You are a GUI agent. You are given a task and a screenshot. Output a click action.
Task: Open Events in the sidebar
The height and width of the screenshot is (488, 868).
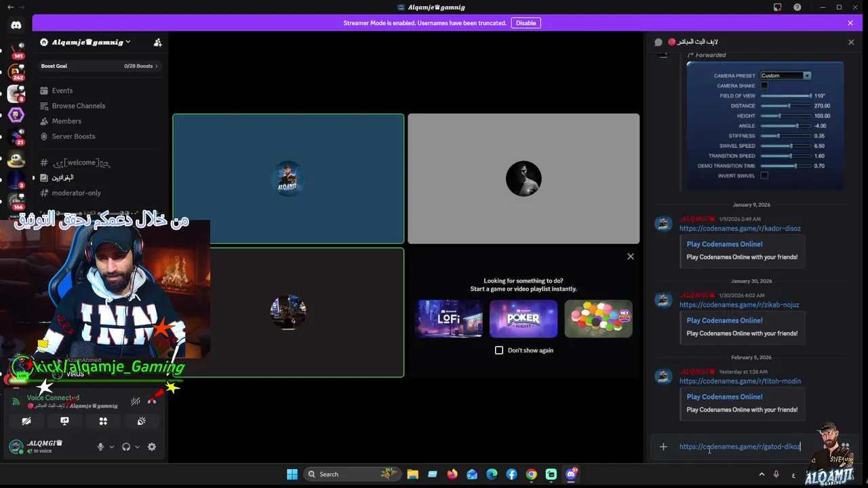point(62,90)
